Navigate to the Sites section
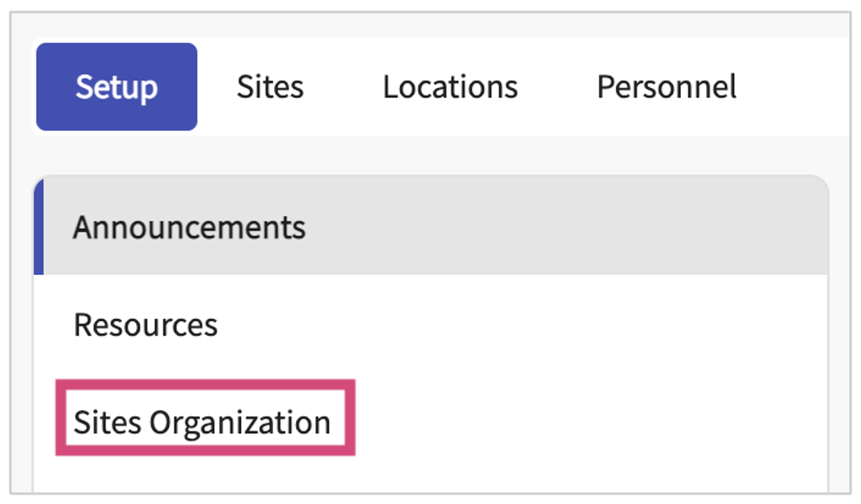Screen dimensions: 861x504 270,87
